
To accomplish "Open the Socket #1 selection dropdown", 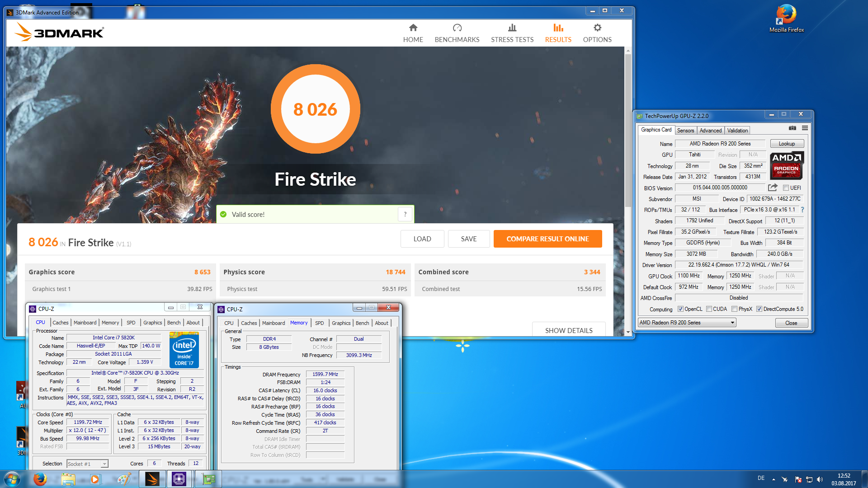I will [x=87, y=464].
